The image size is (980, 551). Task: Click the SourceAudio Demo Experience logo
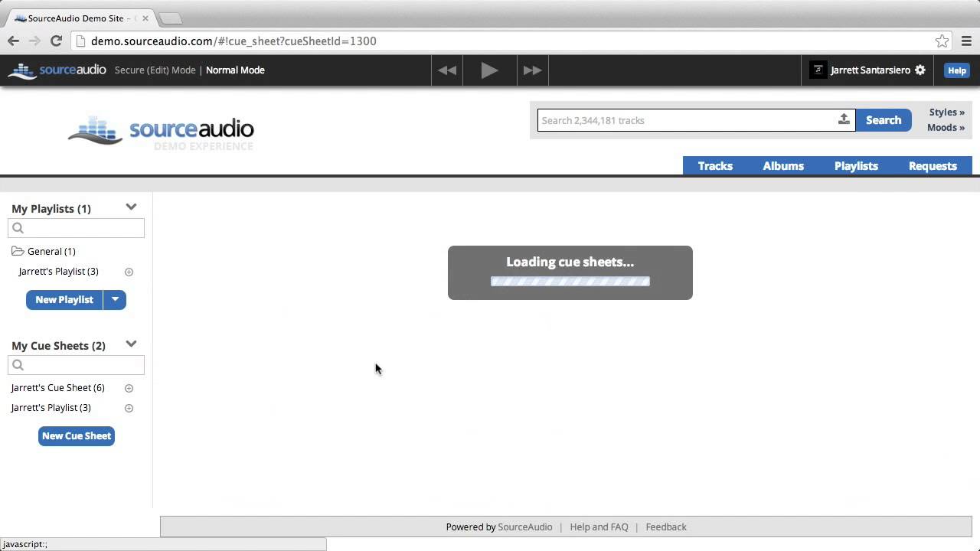[161, 132]
